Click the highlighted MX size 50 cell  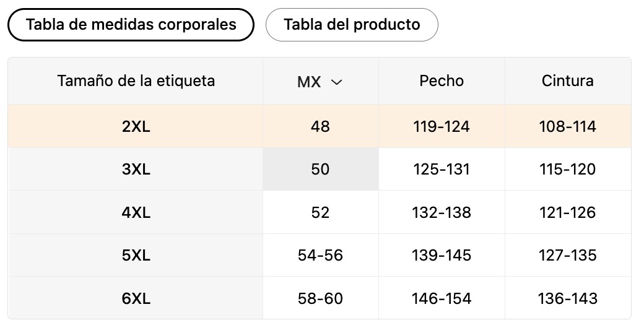[x=320, y=169]
